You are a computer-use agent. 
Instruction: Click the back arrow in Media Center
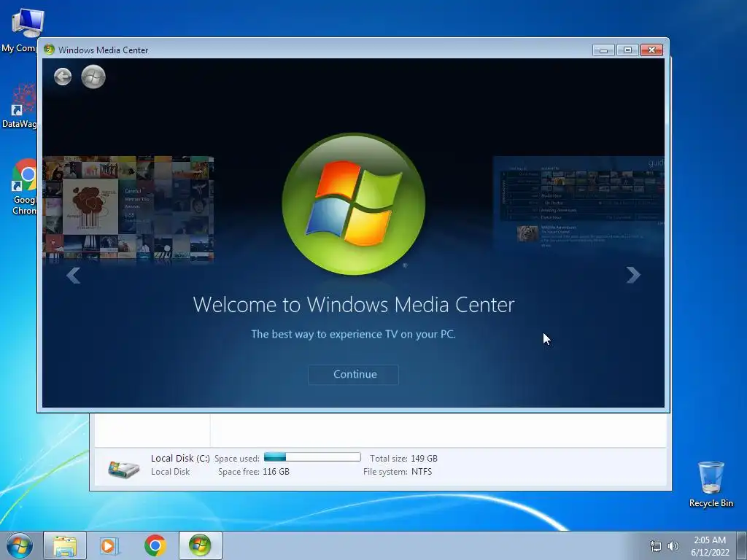pos(63,77)
